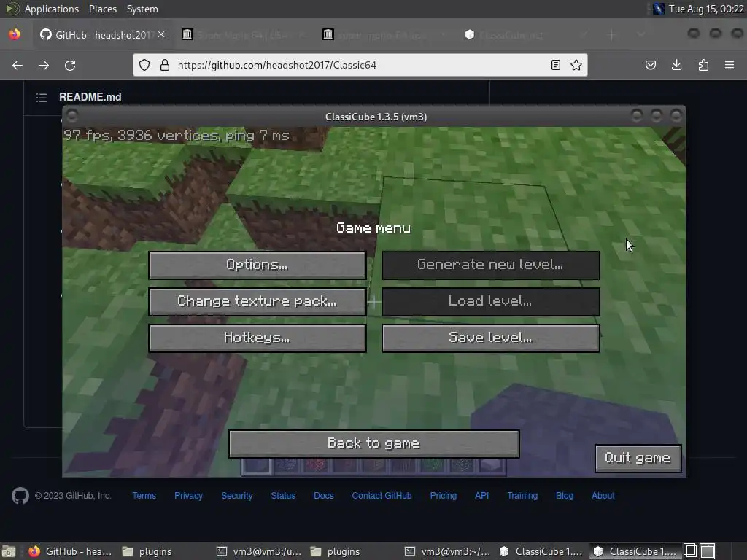Expand the list all tabs dropdown
Screen dimensions: 747x560
click(x=640, y=35)
